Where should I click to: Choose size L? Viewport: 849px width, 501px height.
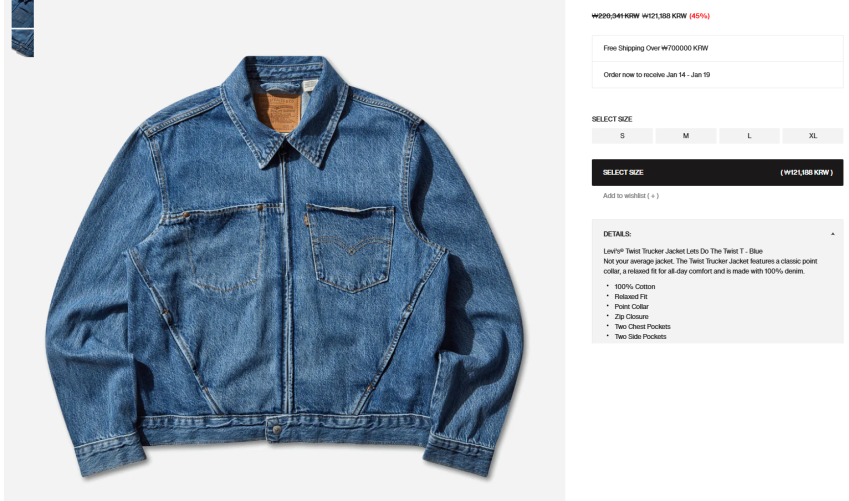pos(749,136)
